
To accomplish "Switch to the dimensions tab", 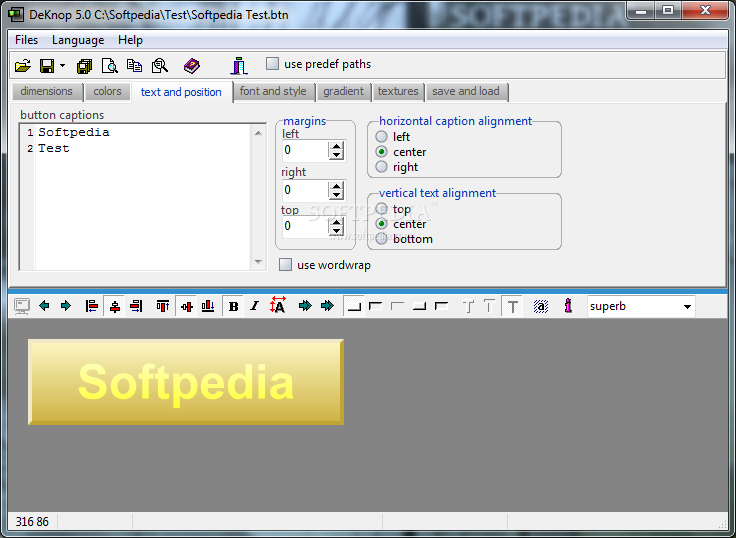I will pos(46,91).
